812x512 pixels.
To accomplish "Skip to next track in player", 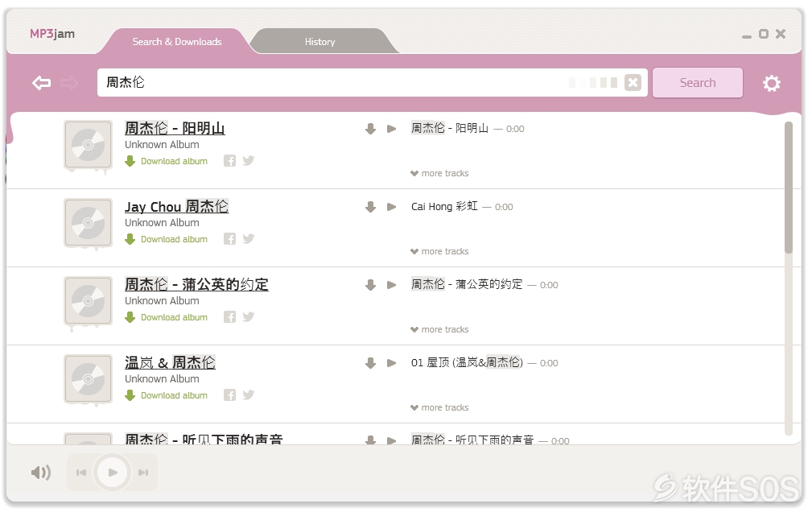I will pos(143,472).
